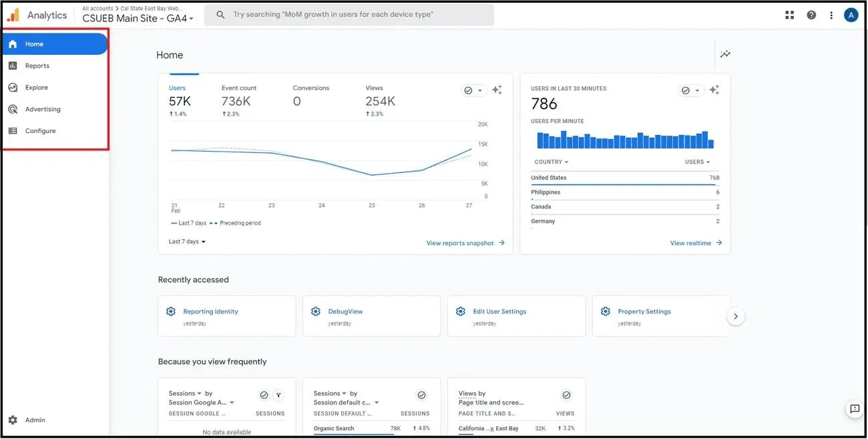The height and width of the screenshot is (439, 868).
Task: Open the Advertising section label
Action: coord(43,109)
